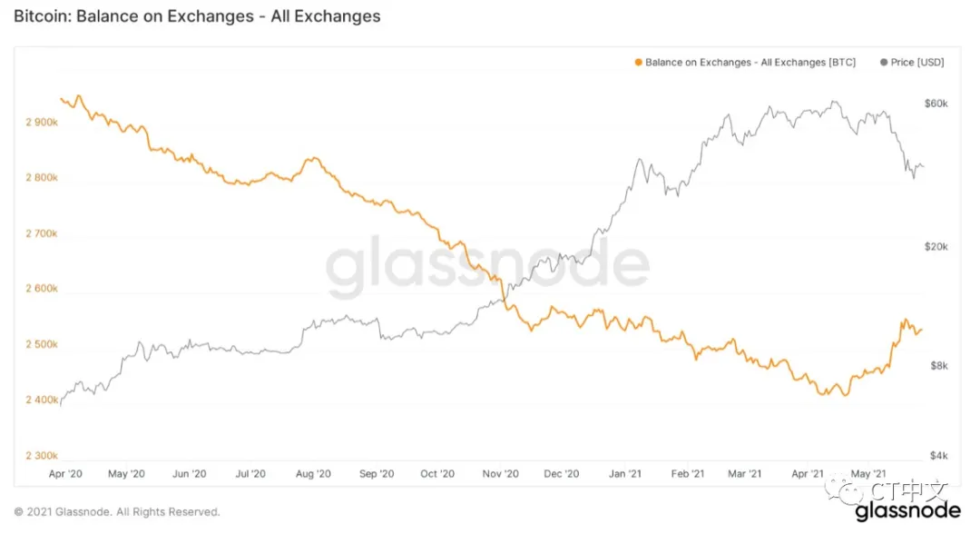Viewport: 980px width, 534px height.
Task: Click the glassnode watermark in chart center
Action: pyautogui.click(x=487, y=268)
